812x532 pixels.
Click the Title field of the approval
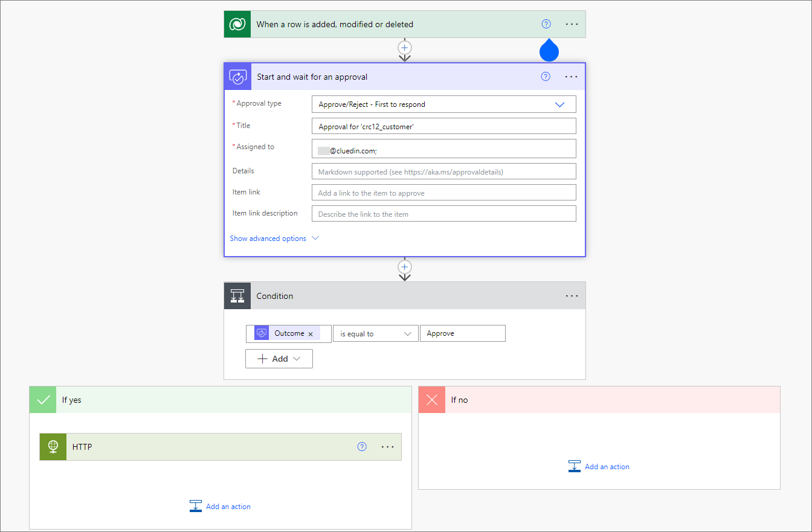pos(443,126)
